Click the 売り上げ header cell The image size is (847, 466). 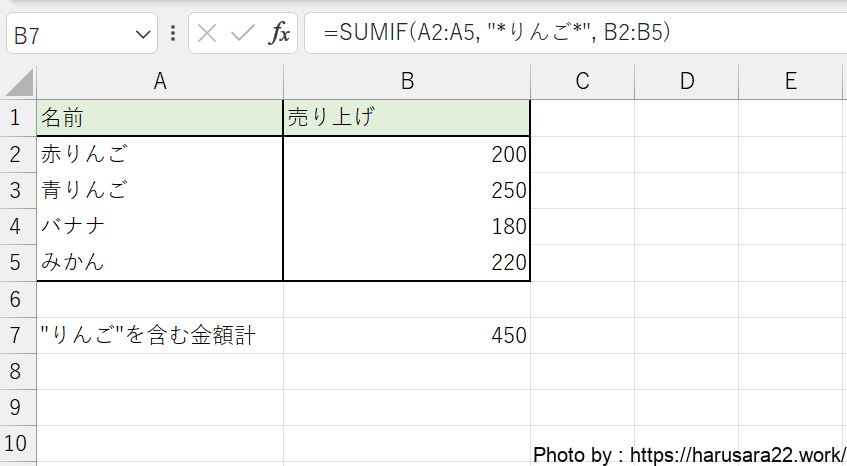(x=406, y=118)
